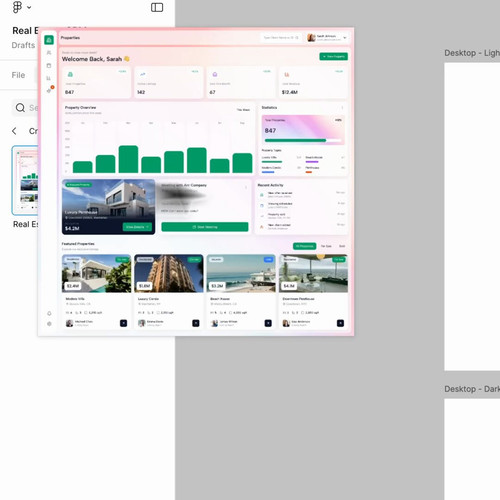The image size is (500, 500).
Task: Switch to the File tab
Action: 18,75
